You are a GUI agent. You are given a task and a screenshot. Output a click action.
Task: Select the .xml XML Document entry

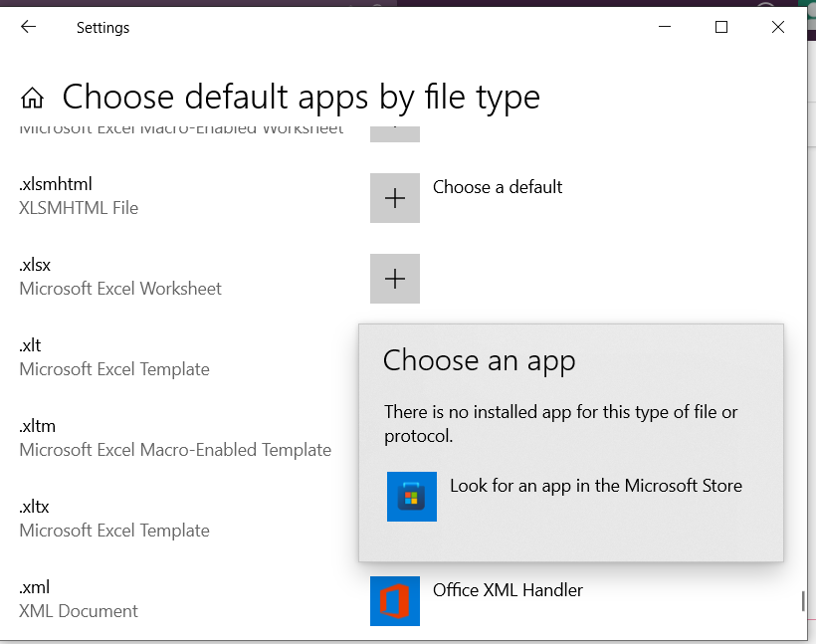point(79,599)
